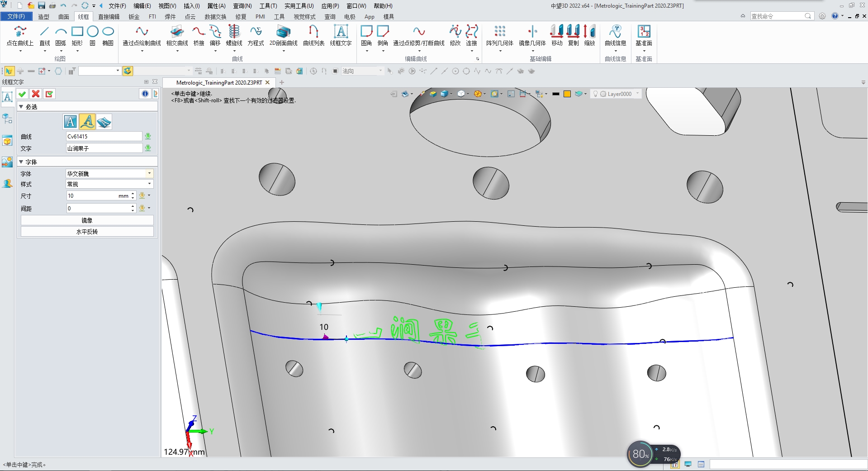Click the 曲线 input field showing Cv61415

104,136
